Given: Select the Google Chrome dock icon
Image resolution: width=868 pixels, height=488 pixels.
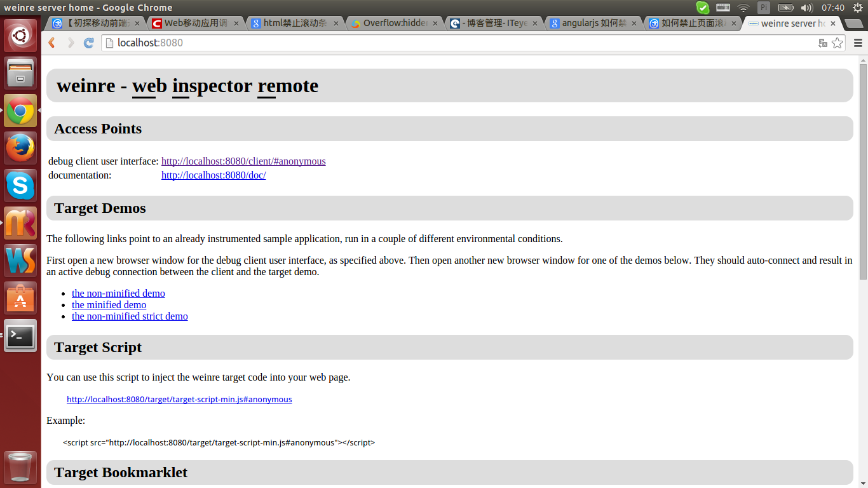Looking at the screenshot, I should (20, 111).
